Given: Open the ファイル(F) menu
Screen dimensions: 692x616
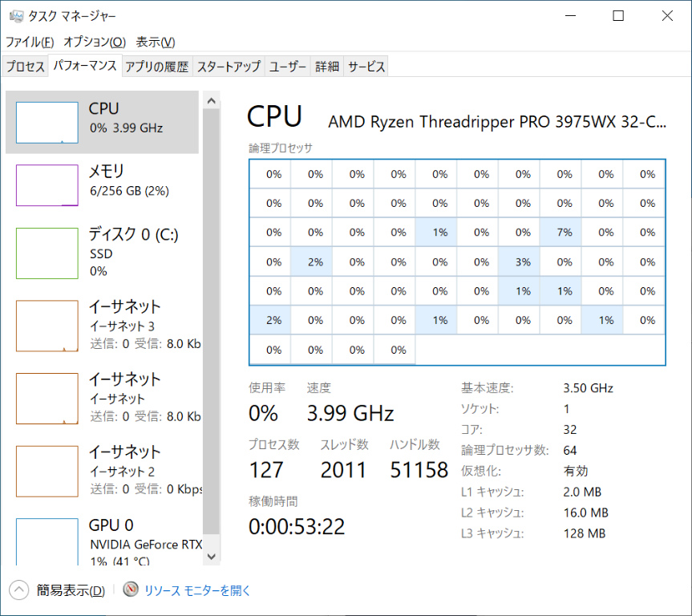Looking at the screenshot, I should coord(30,42).
